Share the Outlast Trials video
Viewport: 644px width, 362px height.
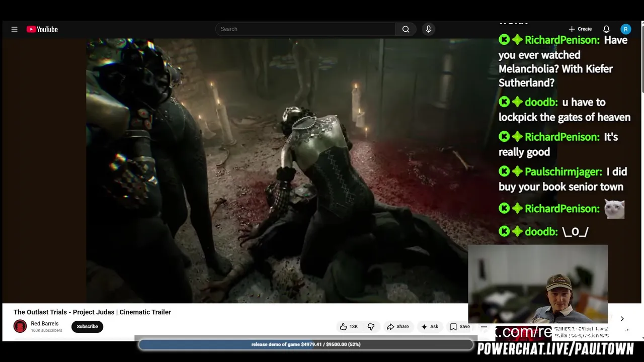tap(397, 327)
